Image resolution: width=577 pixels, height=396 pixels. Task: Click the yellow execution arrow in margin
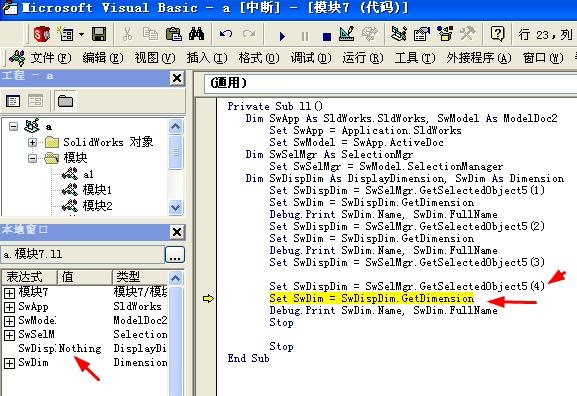tap(208, 298)
